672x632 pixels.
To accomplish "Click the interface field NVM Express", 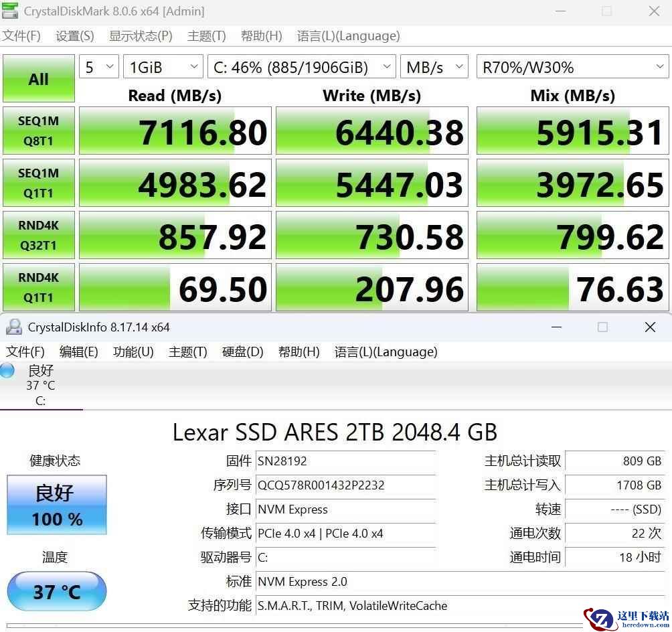I will coord(345,509).
